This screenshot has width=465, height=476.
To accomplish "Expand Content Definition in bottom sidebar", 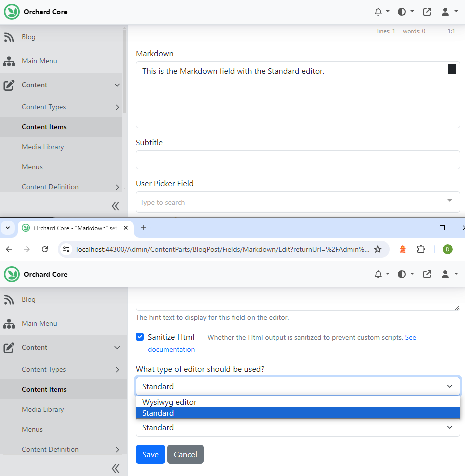I will (x=117, y=450).
